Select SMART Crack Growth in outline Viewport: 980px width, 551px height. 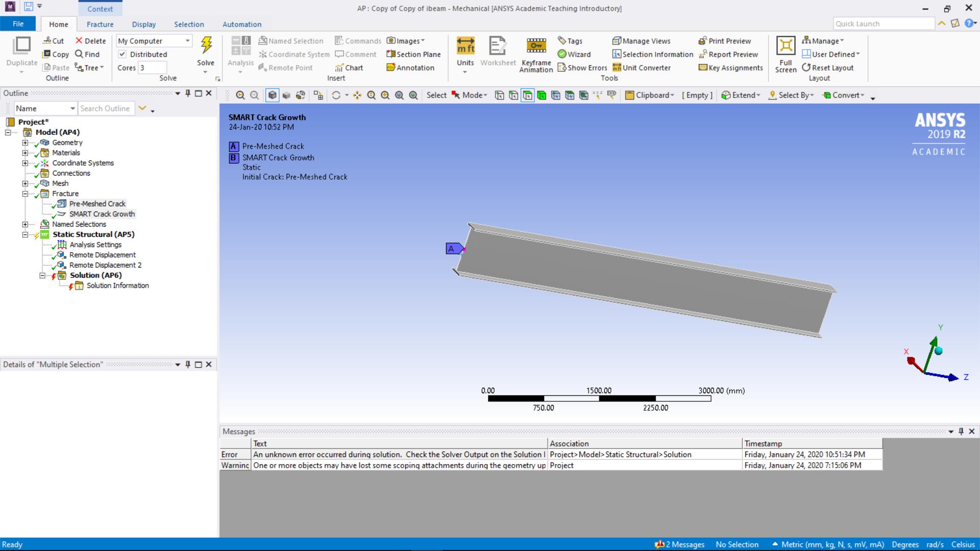click(102, 214)
